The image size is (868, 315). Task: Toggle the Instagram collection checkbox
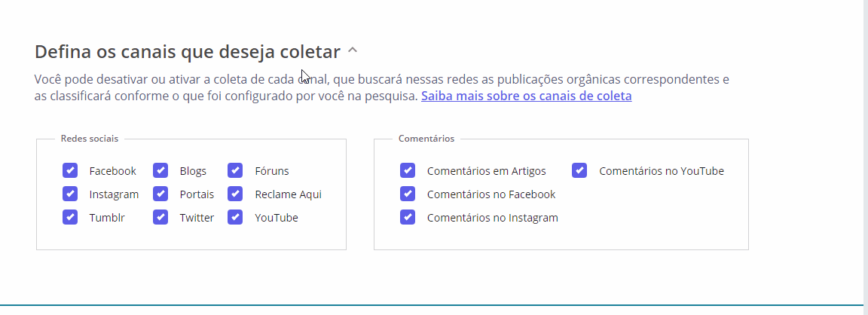70,194
